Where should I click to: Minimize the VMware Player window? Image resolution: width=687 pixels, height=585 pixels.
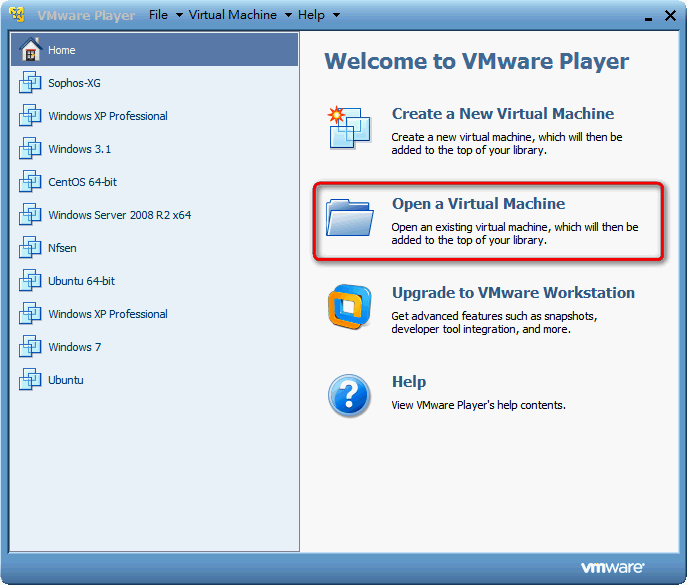coord(648,17)
